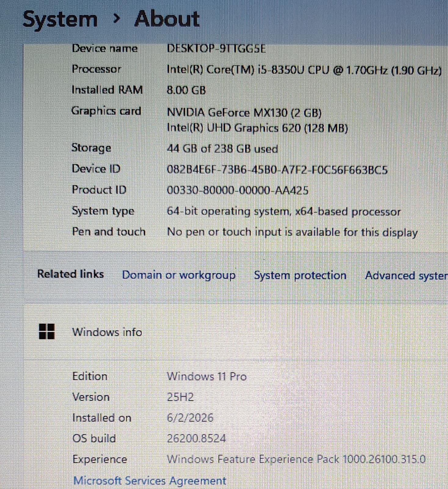Image resolution: width=448 pixels, height=489 pixels.
Task: Select Intel(R) UHD Graphics 620 text
Action: point(257,128)
